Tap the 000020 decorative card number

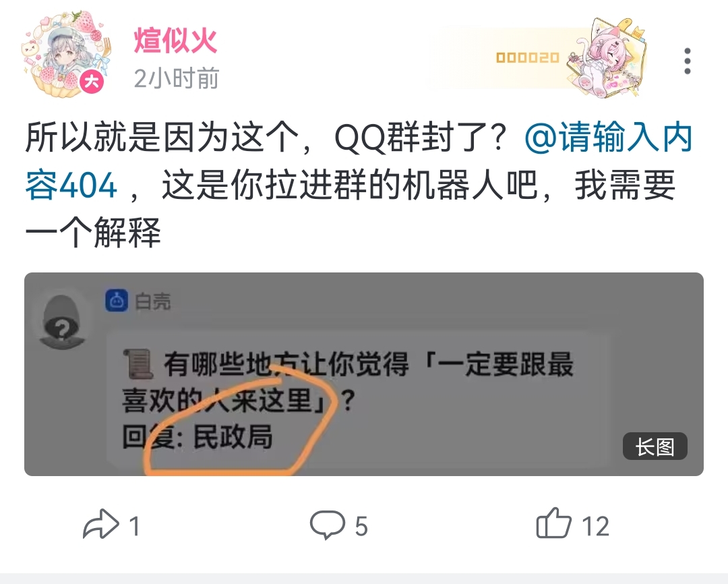point(527,57)
